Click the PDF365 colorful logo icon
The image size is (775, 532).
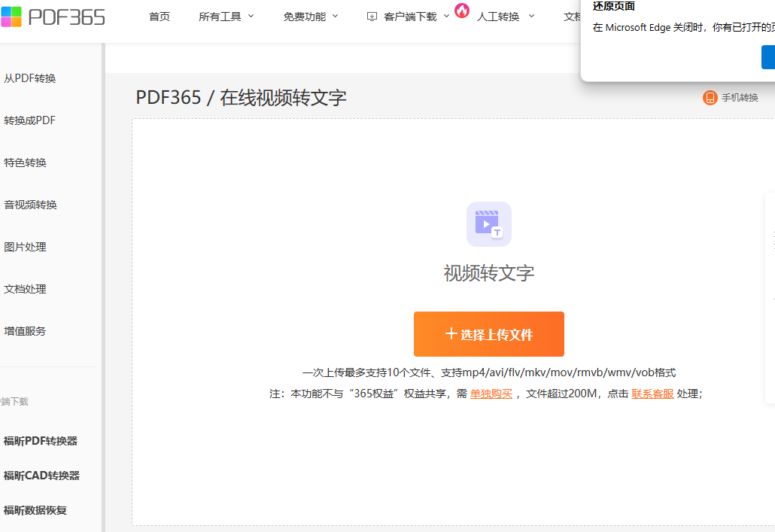11,17
